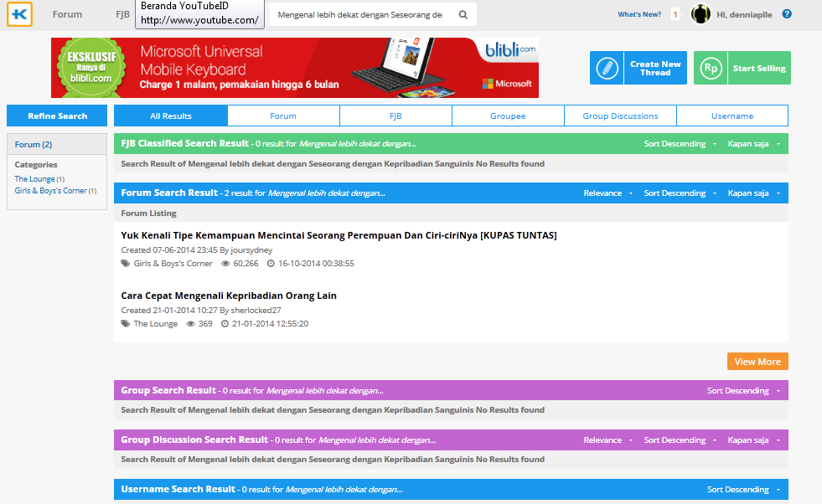Click the tag icon next to The Lounge

(126, 324)
